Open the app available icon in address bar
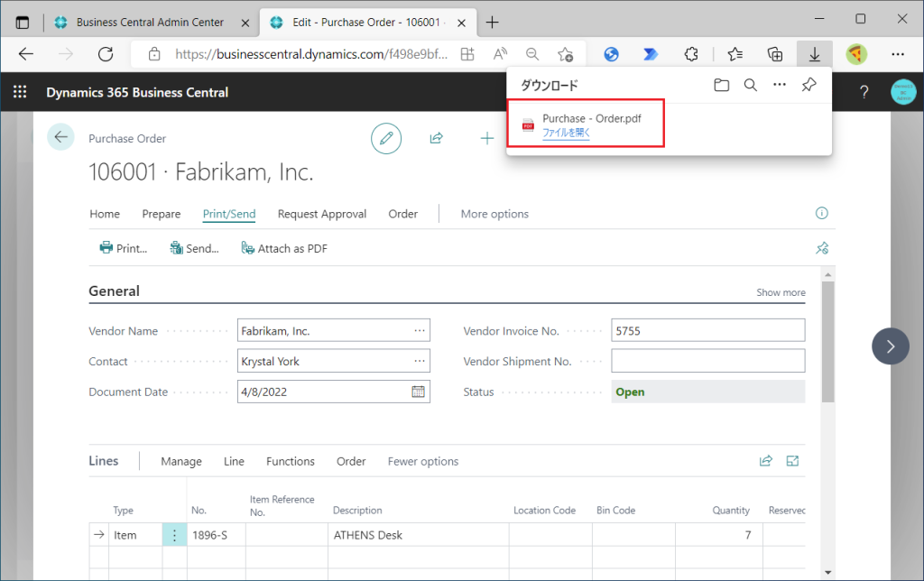 467,54
